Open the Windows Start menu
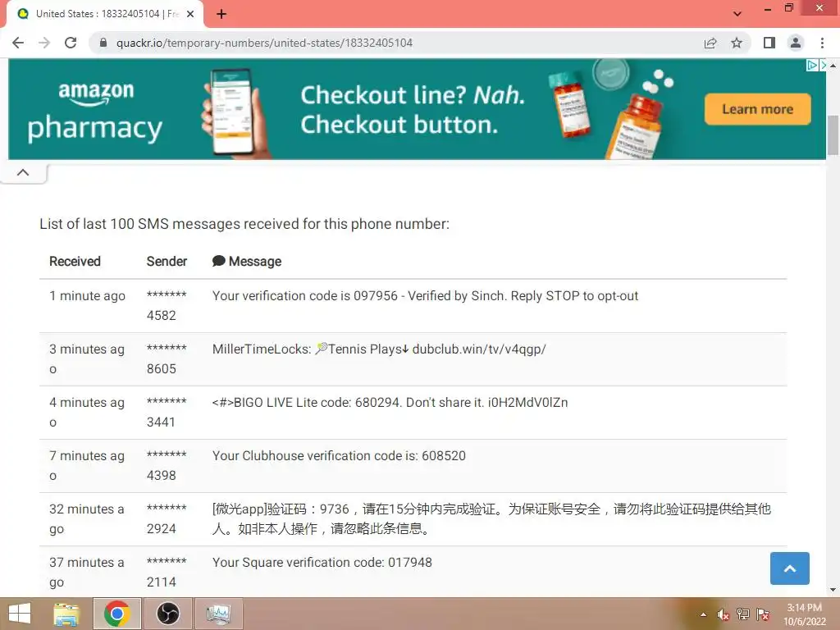This screenshot has width=840, height=630. coord(20,614)
